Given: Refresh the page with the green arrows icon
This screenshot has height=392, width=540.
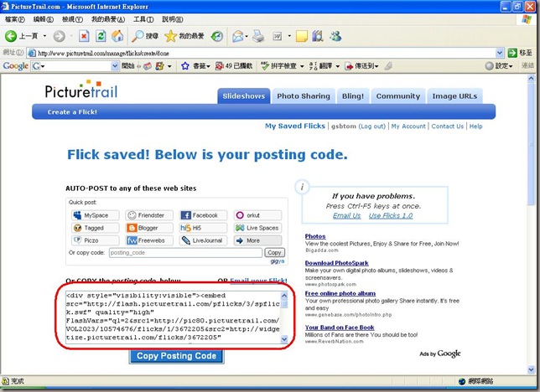Looking at the screenshot, I should click(101, 36).
